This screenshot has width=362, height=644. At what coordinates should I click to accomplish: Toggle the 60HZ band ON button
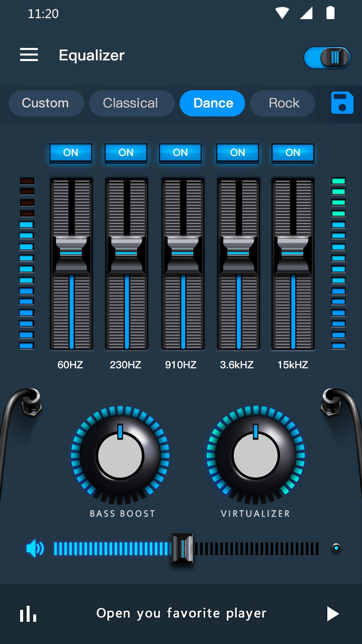coord(71,153)
